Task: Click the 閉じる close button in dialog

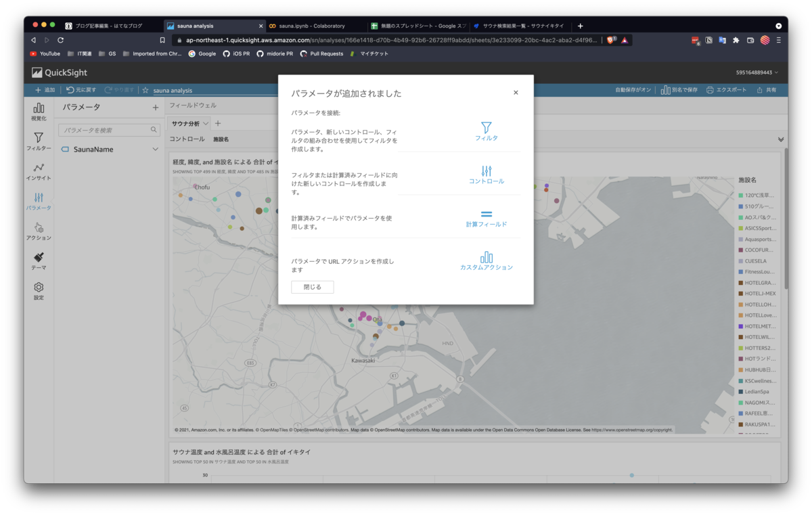Action: click(x=313, y=287)
